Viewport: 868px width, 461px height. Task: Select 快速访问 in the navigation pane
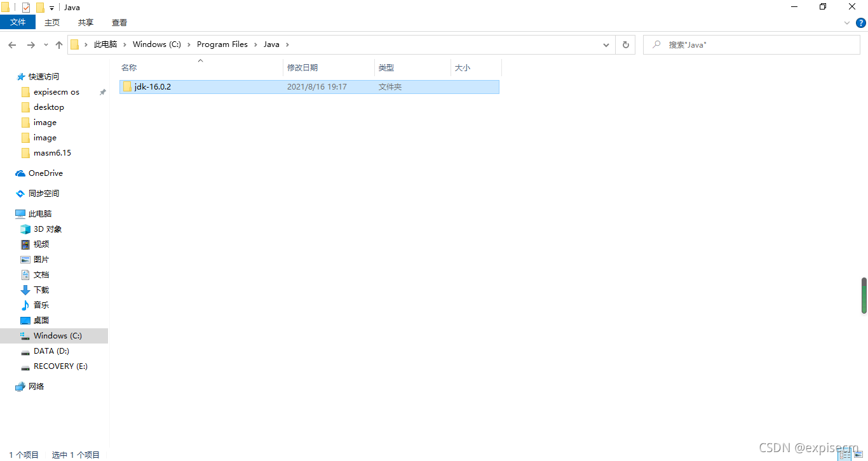[x=44, y=76]
